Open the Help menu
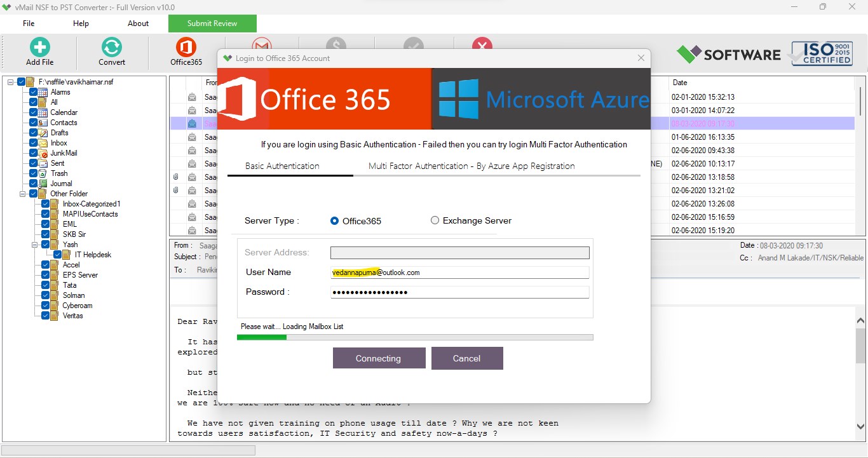 (x=81, y=24)
